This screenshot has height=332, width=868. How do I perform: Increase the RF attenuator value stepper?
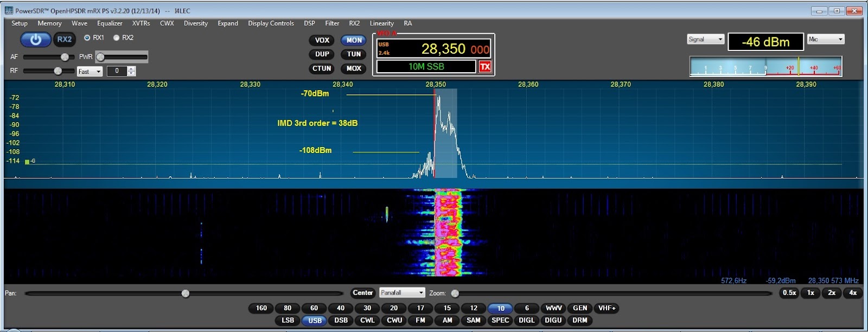(131, 69)
